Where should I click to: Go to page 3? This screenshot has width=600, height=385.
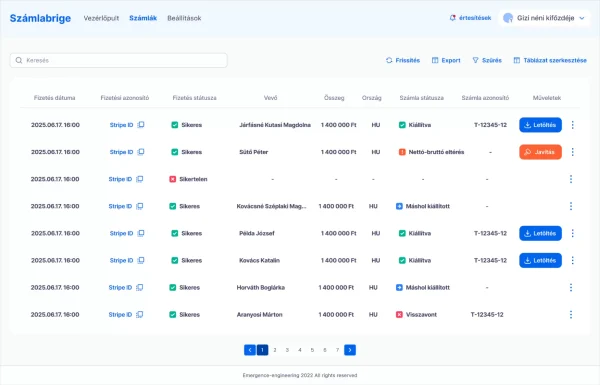(287, 350)
